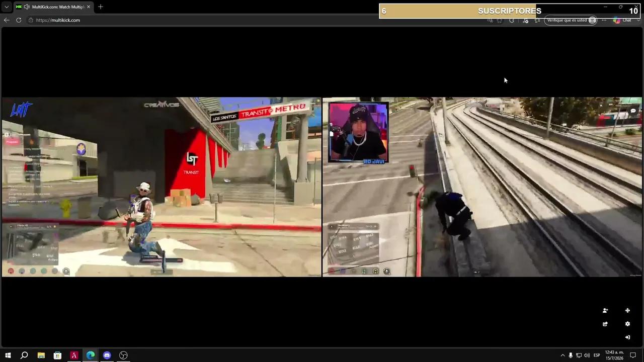
Task: Open the add streamer icon on MultiKick
Action: [605, 311]
